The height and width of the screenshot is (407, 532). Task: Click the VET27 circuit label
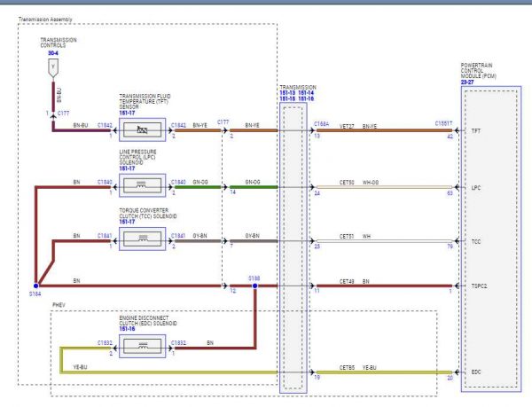[347, 127]
